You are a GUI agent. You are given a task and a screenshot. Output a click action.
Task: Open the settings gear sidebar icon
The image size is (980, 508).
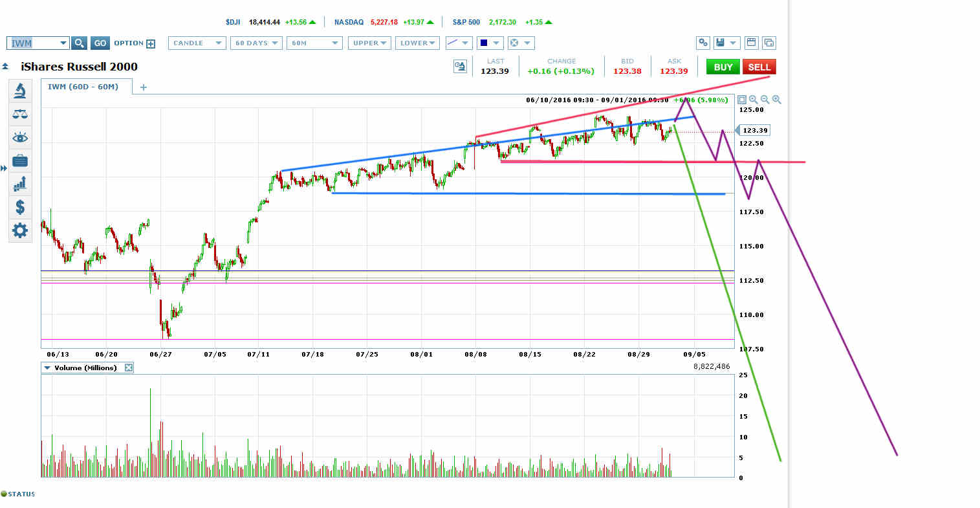[x=20, y=230]
